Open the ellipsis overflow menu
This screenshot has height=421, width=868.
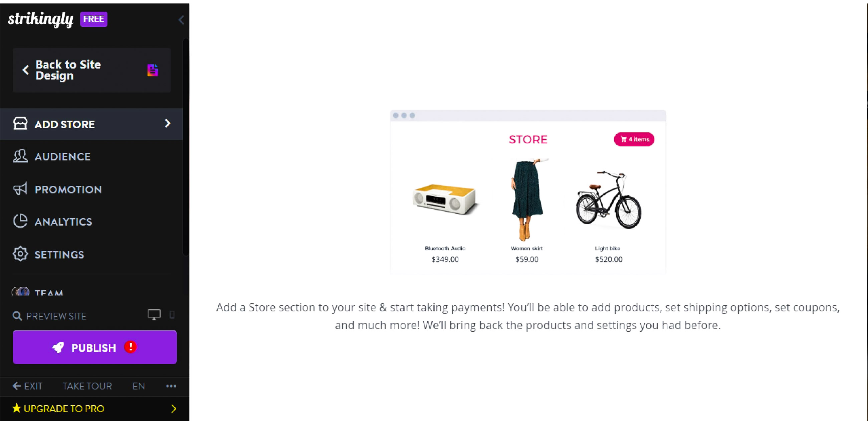click(x=171, y=386)
